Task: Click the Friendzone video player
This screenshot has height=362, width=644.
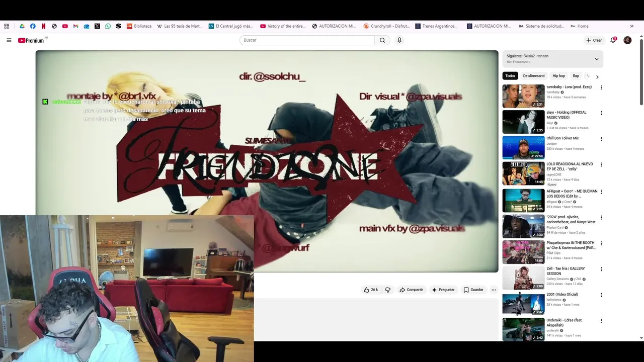Action: (267, 161)
